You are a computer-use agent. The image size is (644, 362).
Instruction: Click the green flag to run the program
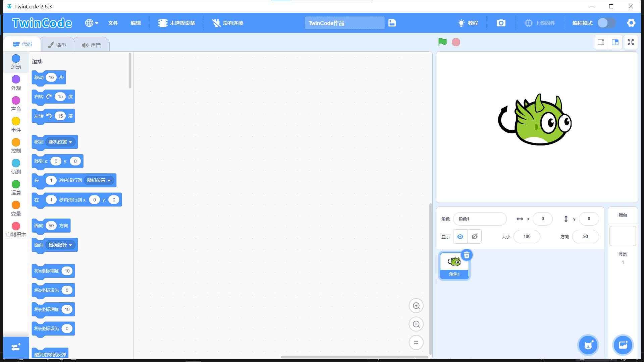[x=442, y=42]
